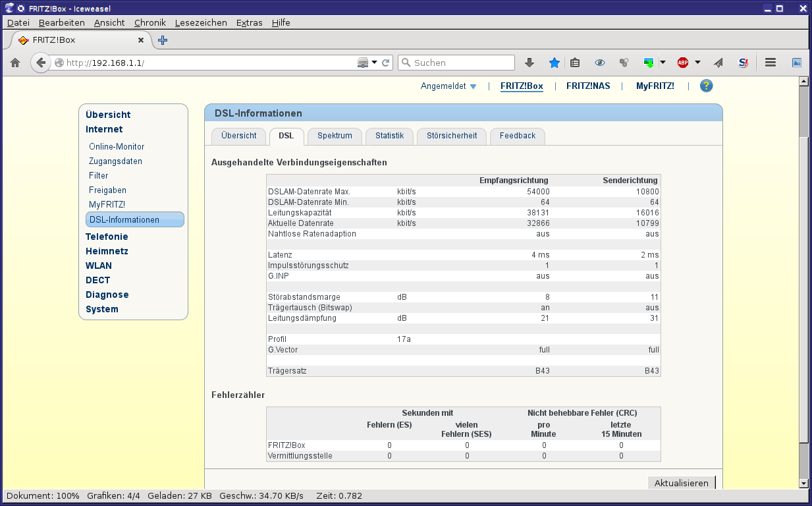This screenshot has height=506, width=812.
Task: Open the Chronik menu
Action: point(150,22)
